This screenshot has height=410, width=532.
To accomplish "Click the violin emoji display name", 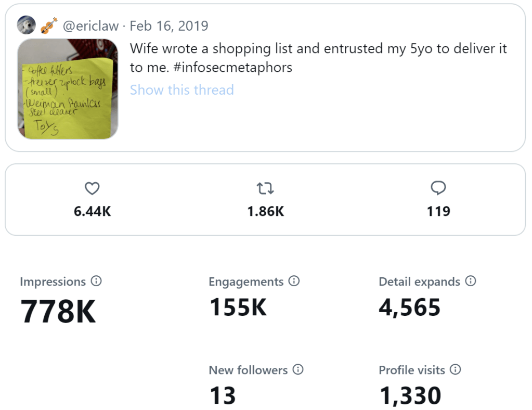I will pos(49,25).
